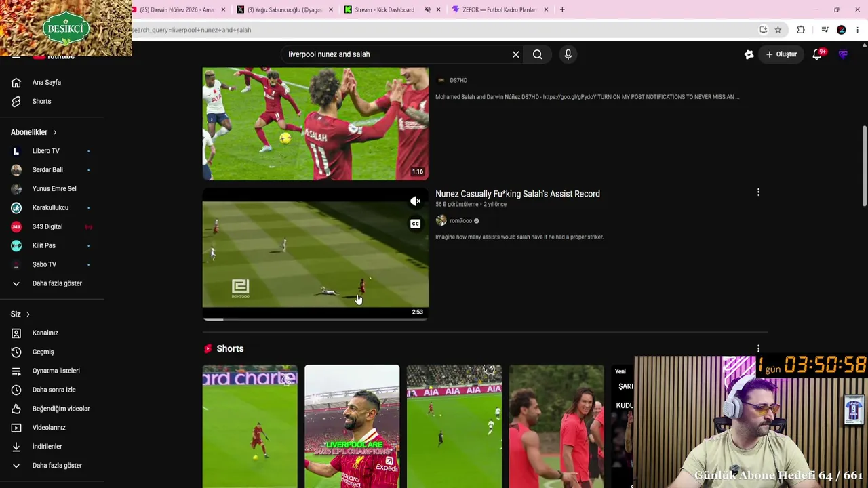The image size is (868, 488).
Task: Bookmark this page with star icon
Action: (778, 30)
